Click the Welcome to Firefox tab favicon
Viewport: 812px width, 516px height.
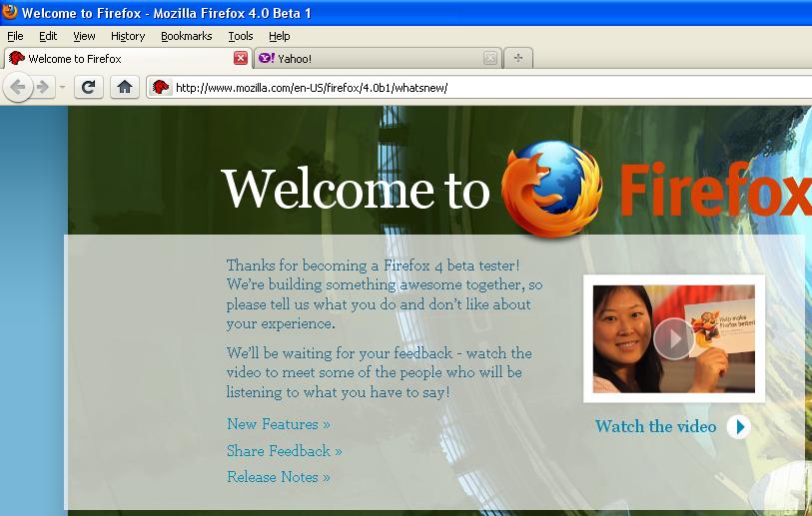point(17,58)
